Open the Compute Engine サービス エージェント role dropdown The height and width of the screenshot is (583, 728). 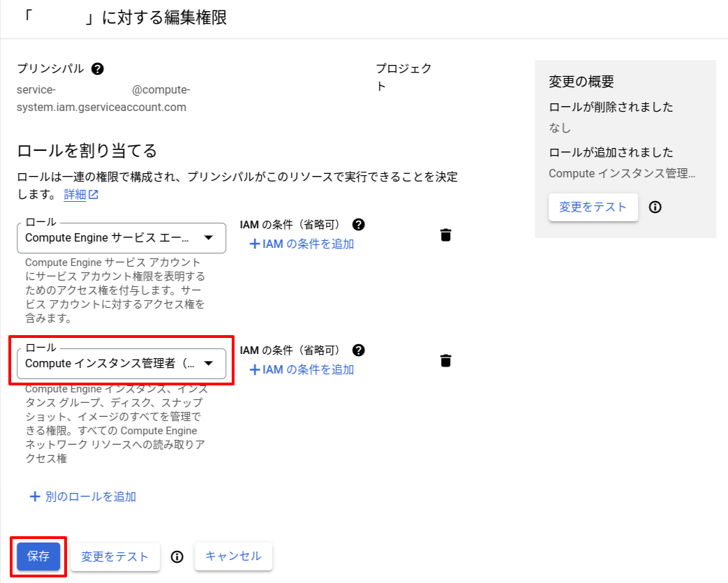121,238
